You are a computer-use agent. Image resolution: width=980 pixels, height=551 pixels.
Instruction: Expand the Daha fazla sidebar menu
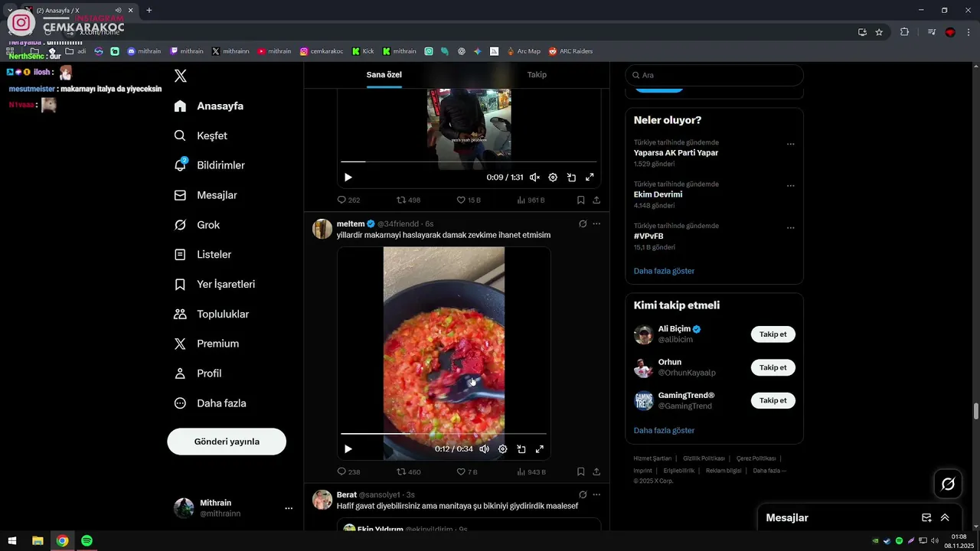click(x=211, y=403)
